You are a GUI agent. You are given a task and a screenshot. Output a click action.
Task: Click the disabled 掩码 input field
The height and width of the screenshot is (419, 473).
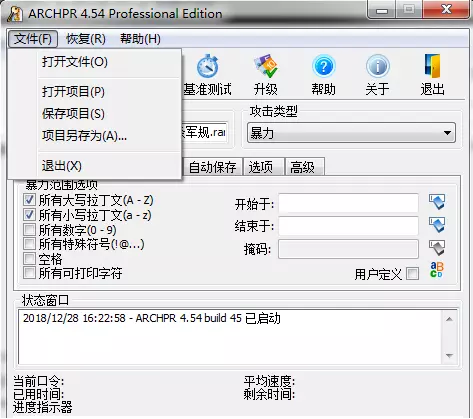[348, 249]
